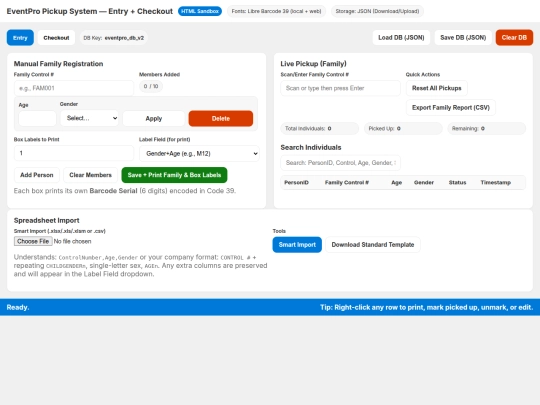Click the PersonID column header

tap(296, 183)
